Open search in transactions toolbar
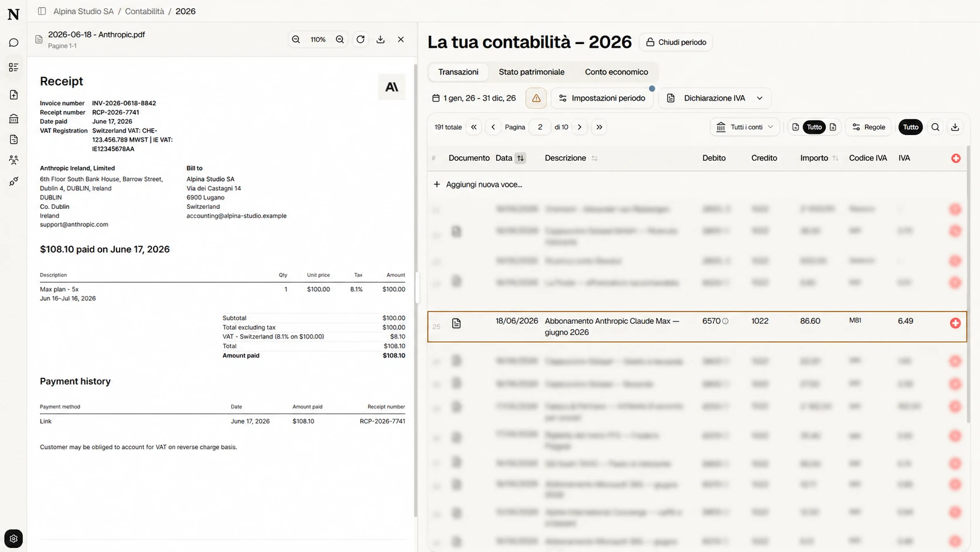 pos(935,127)
